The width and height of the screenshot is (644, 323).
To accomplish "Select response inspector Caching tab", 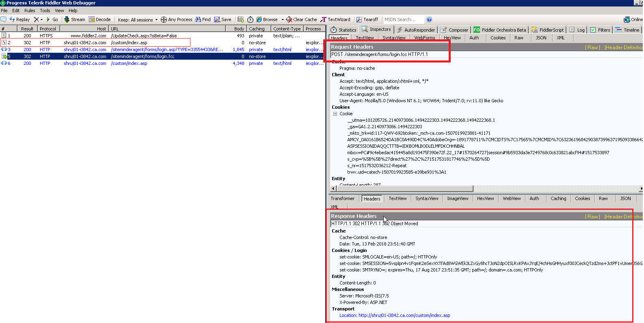I will (x=558, y=198).
